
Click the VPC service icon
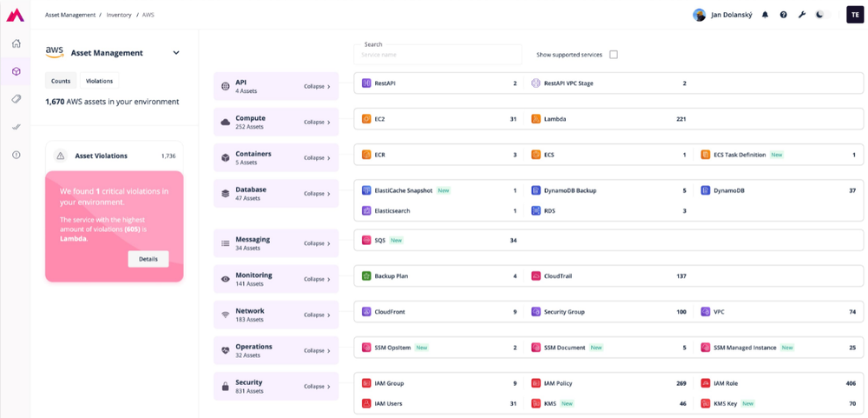point(705,312)
